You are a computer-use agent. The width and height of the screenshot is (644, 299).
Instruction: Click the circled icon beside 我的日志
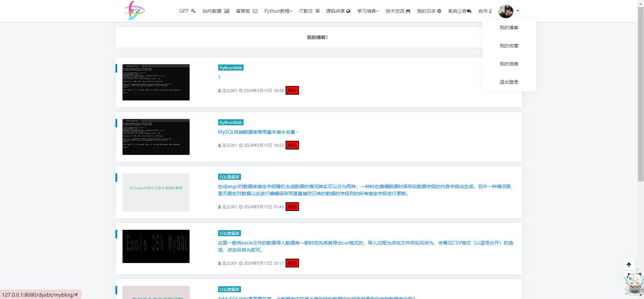[439, 11]
